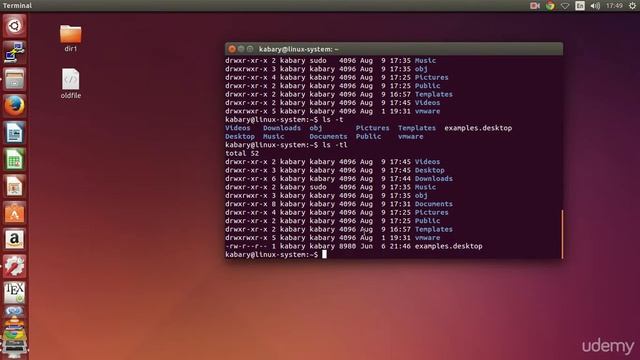Open Ubuntu Software Center launcher
The height and width of the screenshot is (360, 640).
(x=14, y=213)
